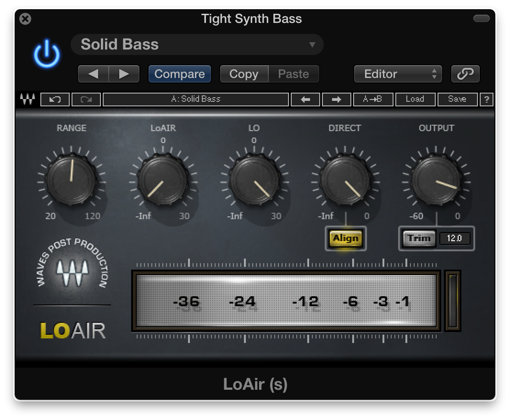Toggle the Compare button
Image resolution: width=510 pixels, height=420 pixels.
[x=179, y=74]
